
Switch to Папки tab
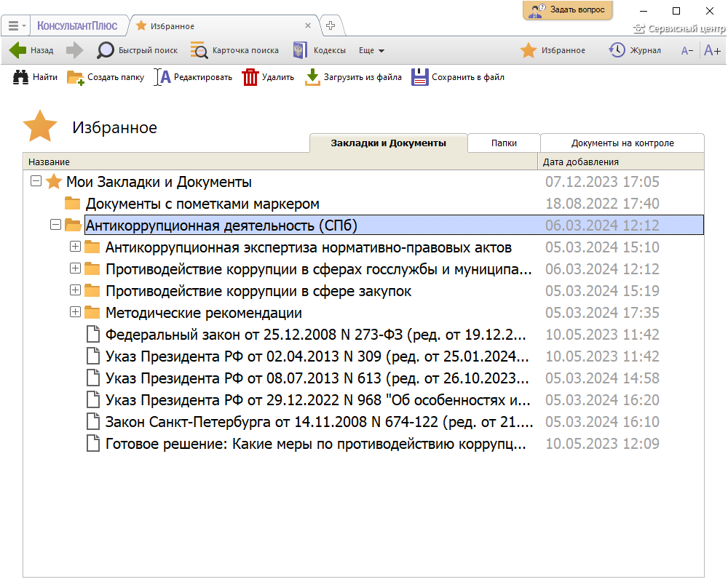click(x=505, y=143)
